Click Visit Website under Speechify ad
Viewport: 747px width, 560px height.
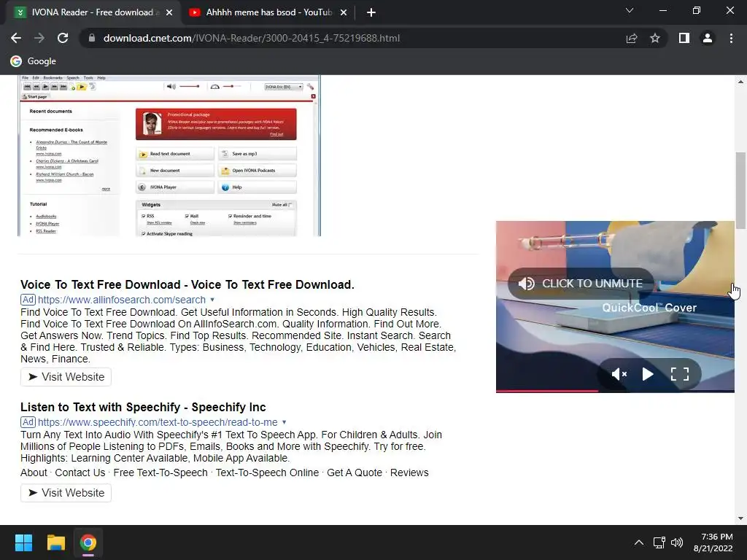pyautogui.click(x=66, y=493)
